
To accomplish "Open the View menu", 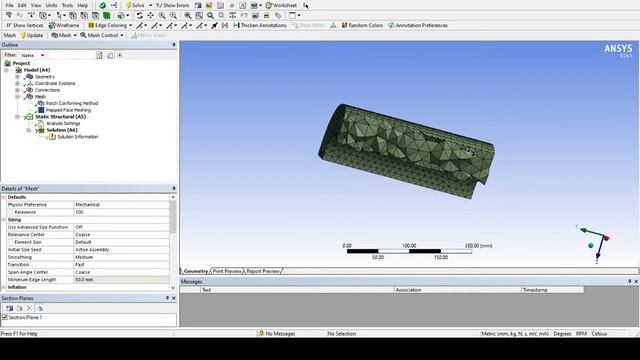I will pos(36,5).
